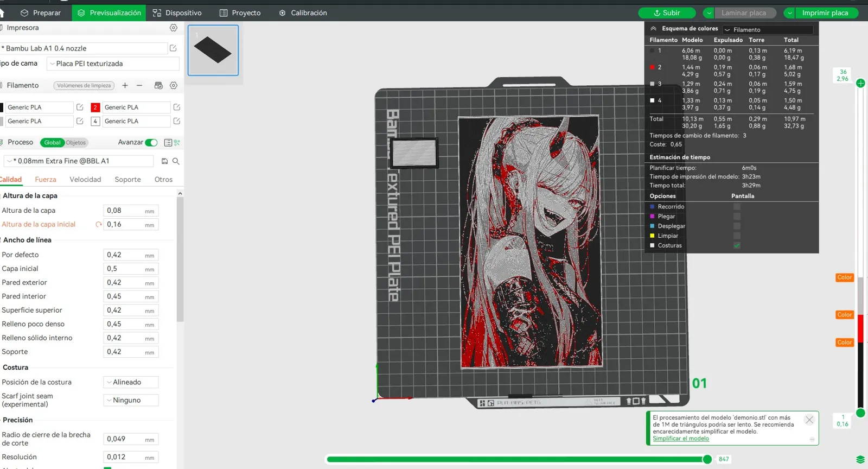Open AMS filament sync icon
This screenshot has width=868, height=469.
pyautogui.click(x=158, y=85)
